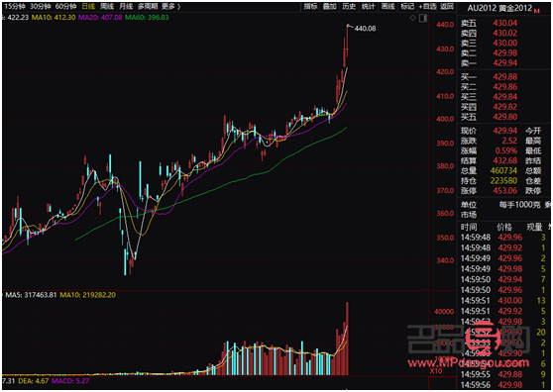
Task: Click the MA10: 412.30 indicator label
Action: (x=54, y=17)
